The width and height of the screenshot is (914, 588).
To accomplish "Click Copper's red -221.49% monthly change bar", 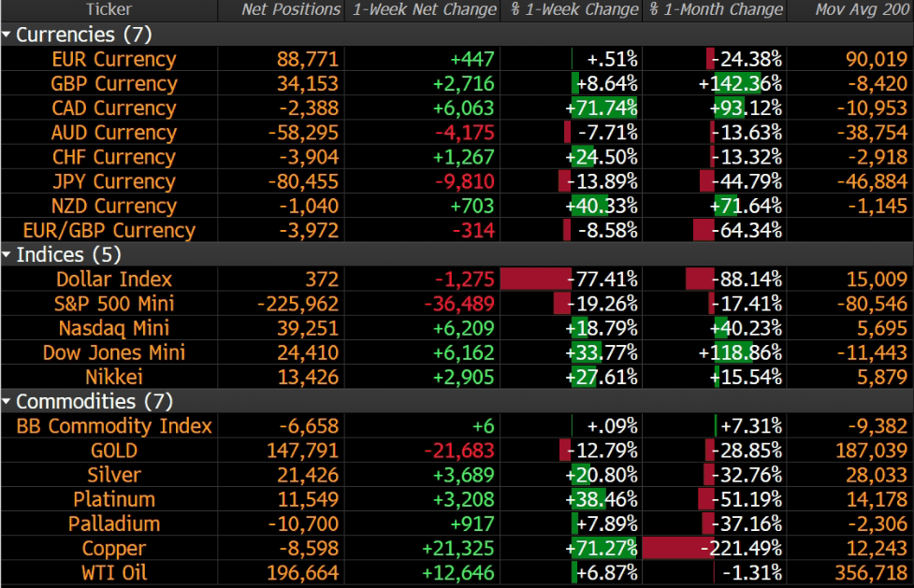I will pos(678,548).
